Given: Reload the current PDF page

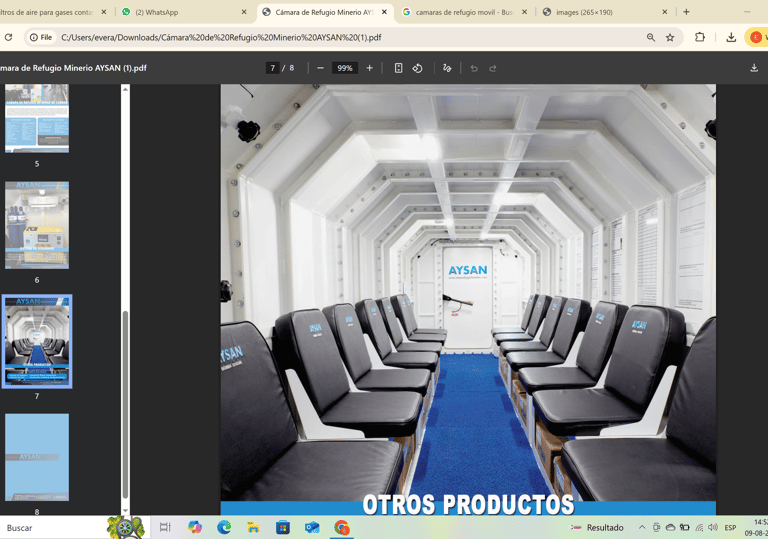Looking at the screenshot, I should pyautogui.click(x=8, y=37).
